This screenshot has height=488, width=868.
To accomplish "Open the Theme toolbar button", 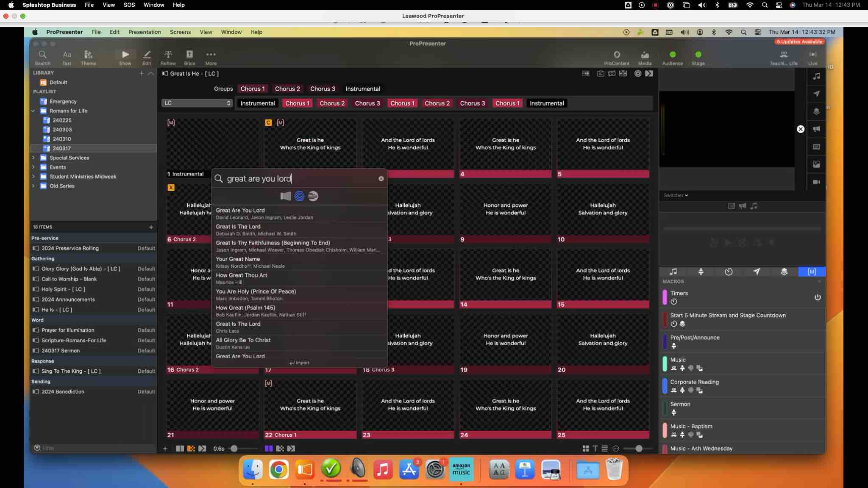I will point(88,57).
